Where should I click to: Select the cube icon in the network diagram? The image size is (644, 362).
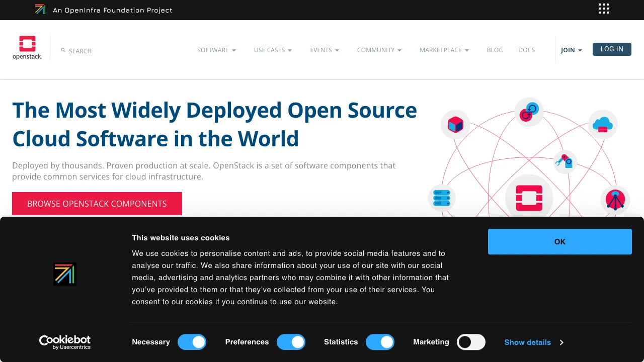click(x=455, y=124)
